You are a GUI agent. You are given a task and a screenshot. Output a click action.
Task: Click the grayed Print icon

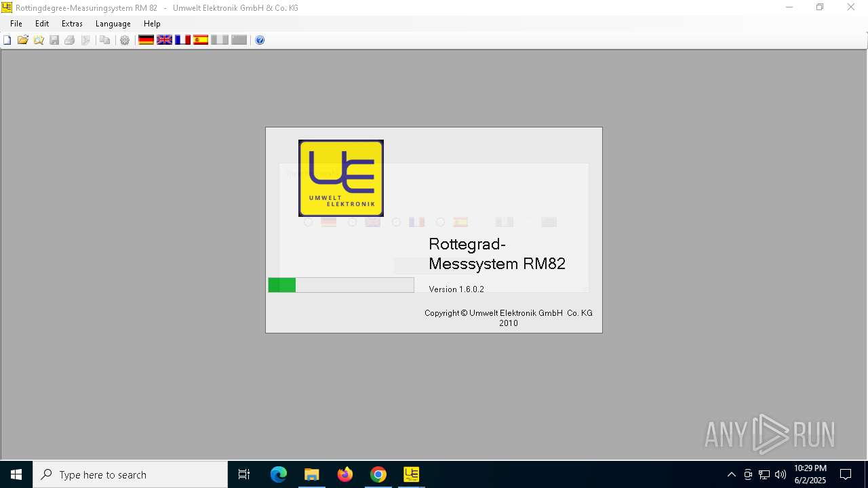[69, 40]
